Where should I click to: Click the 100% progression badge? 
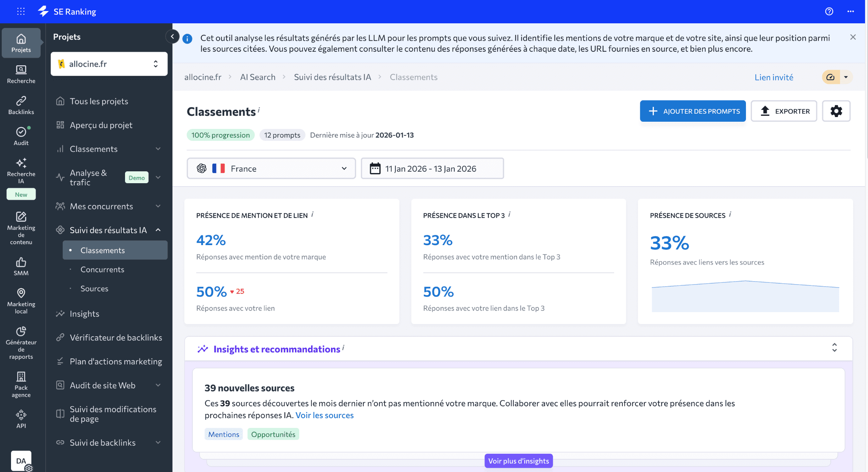220,134
